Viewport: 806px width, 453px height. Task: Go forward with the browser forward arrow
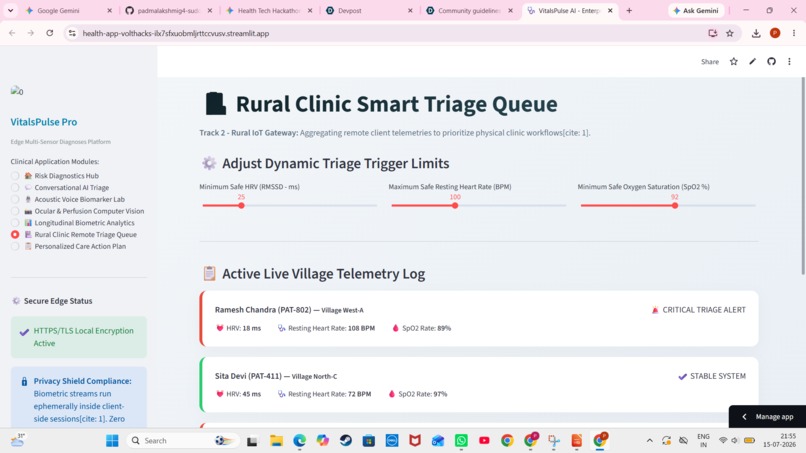pyautogui.click(x=31, y=33)
